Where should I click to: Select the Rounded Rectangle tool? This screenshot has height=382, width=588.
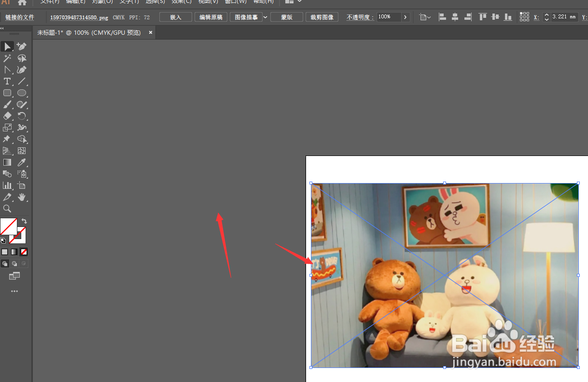pyautogui.click(x=7, y=93)
